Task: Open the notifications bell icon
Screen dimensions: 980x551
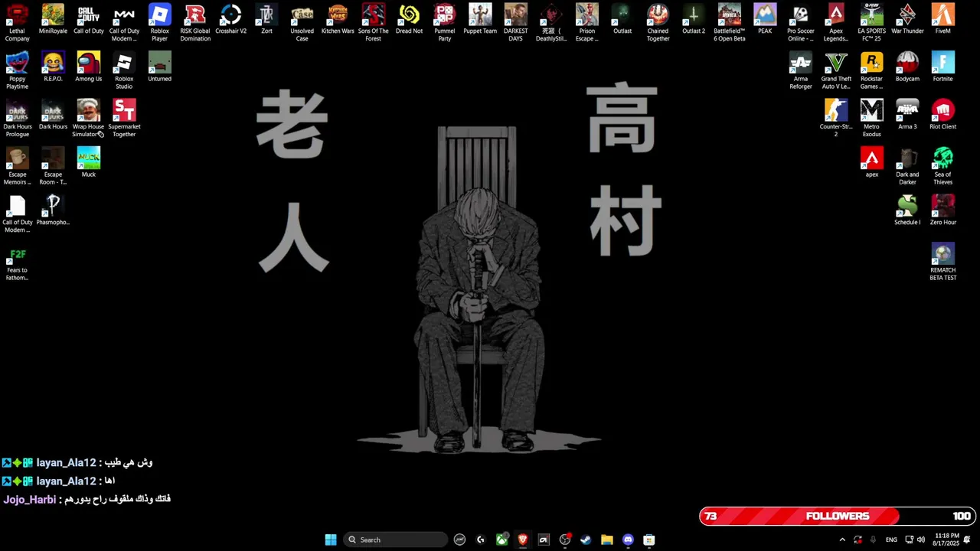Action: pyautogui.click(x=967, y=540)
